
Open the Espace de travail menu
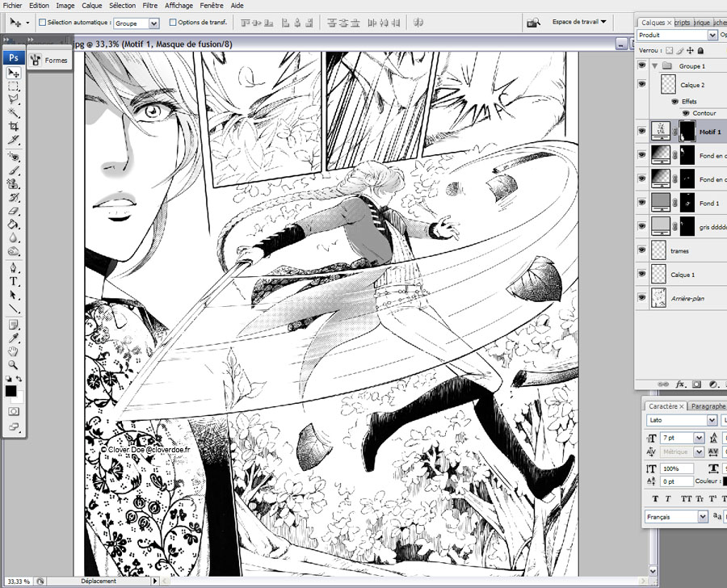point(579,22)
